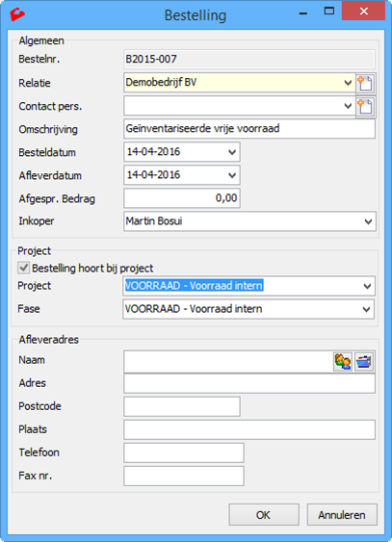Expand the Fase dropdown list
The image size is (392, 542).
tap(366, 309)
